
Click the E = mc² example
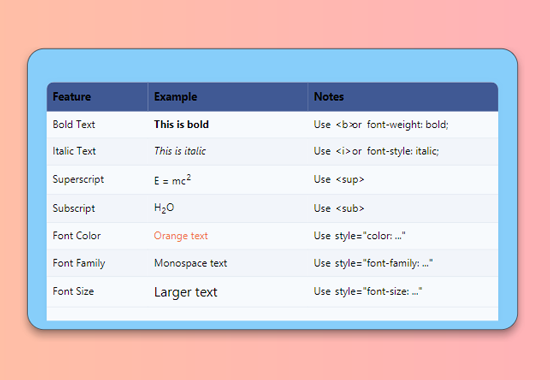point(173,180)
